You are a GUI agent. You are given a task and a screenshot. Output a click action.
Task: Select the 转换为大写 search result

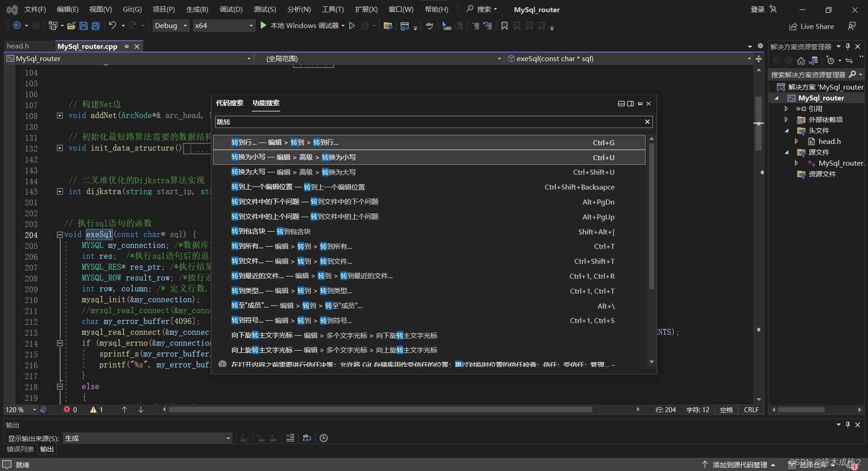(x=429, y=172)
